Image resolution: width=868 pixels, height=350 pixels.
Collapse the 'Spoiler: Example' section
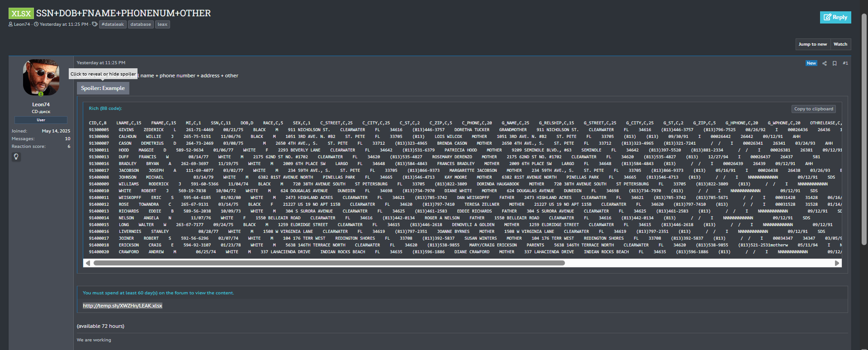(103, 88)
